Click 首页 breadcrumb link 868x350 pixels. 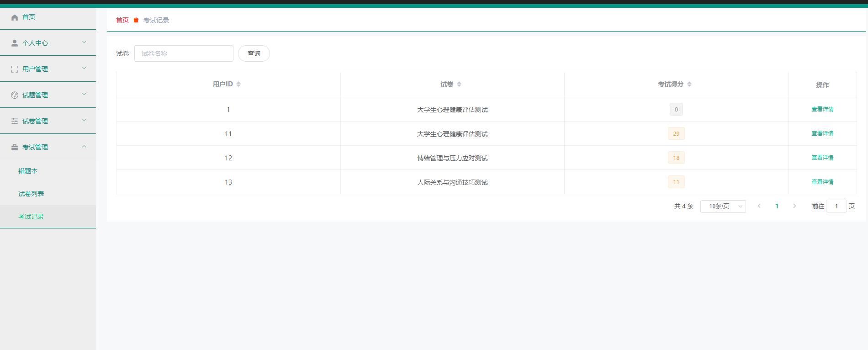[x=122, y=20]
